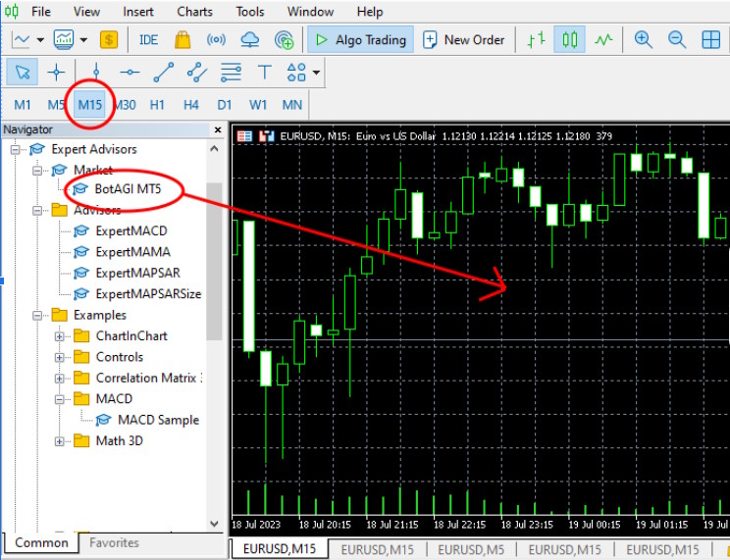Select the crosshair tool
This screenshot has height=560, width=730.
(56, 73)
